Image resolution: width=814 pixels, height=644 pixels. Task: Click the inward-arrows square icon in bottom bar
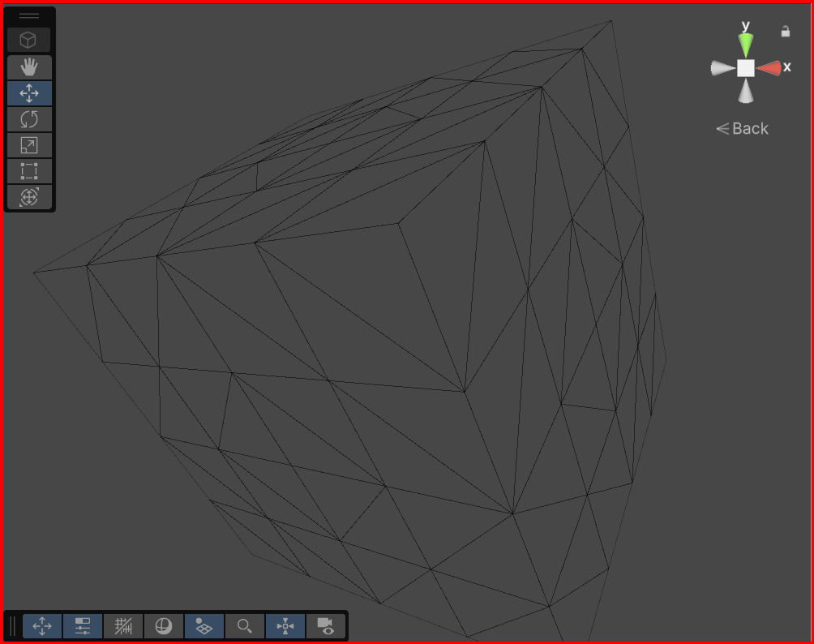[285, 626]
